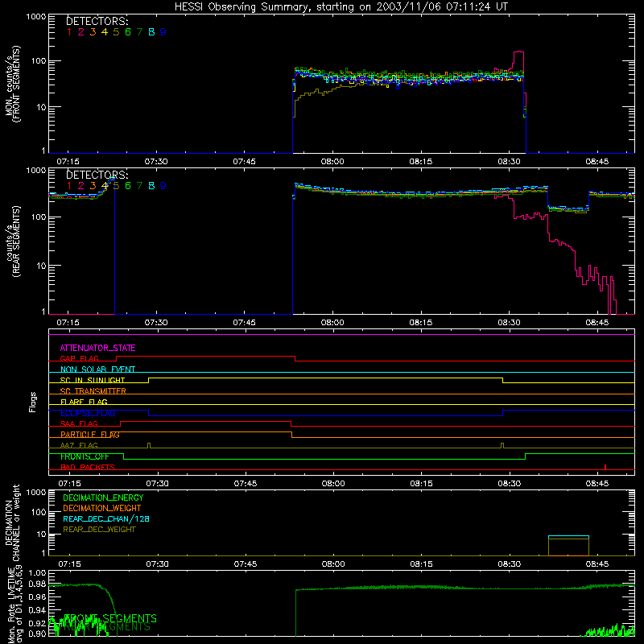Click the DECIMATION_ENERGY legend entry
This screenshot has height=644, width=644.
tap(103, 497)
